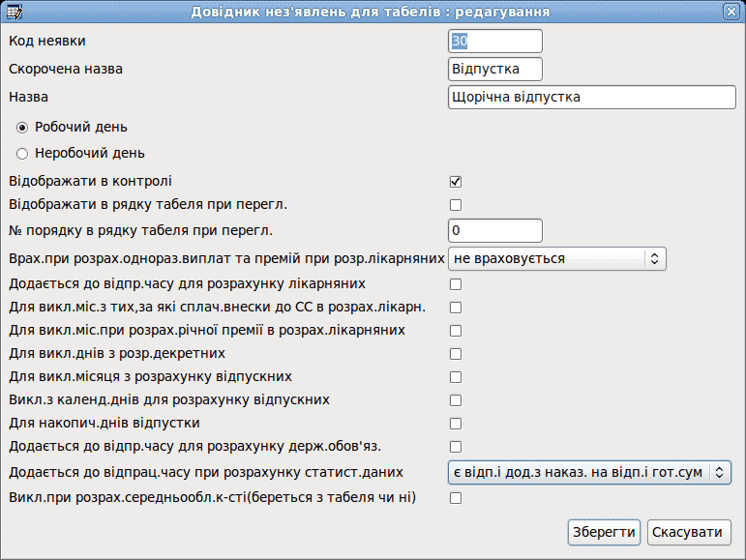Click the "Скасувати" button
The width and height of the screenshot is (746, 560).
pyautogui.click(x=689, y=532)
